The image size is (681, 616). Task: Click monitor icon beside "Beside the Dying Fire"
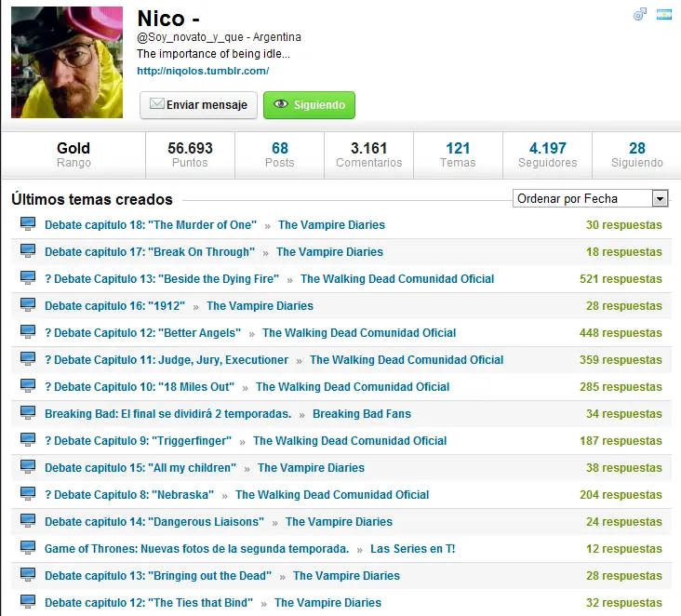[28, 278]
